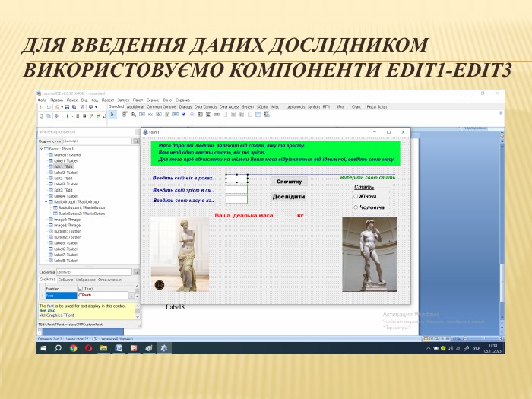Select the Жіноча radio button
Screen dimensions: 532x399
(356, 196)
